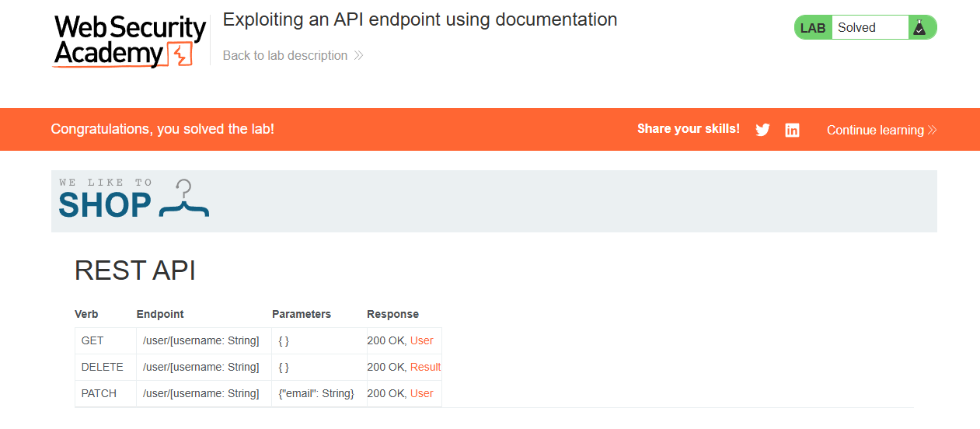Image resolution: width=980 pixels, height=429 pixels.
Task: Click the Endpoint column header
Action: (160, 314)
